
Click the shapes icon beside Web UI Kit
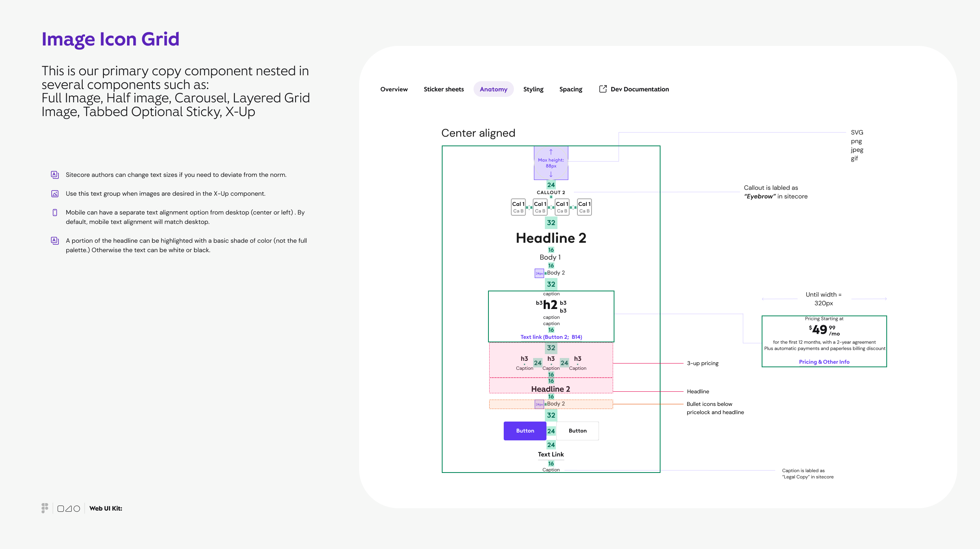pos(69,509)
